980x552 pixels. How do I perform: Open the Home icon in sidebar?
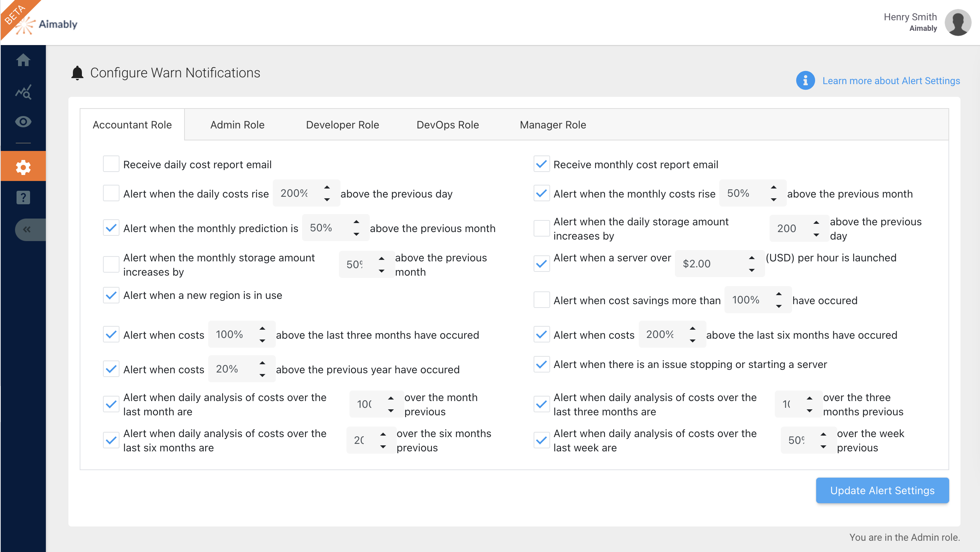click(23, 60)
